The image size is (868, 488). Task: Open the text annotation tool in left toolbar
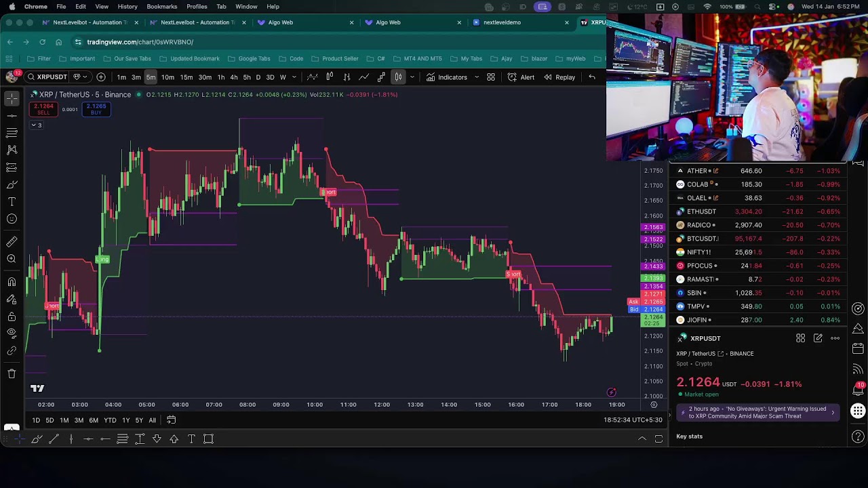click(x=12, y=201)
